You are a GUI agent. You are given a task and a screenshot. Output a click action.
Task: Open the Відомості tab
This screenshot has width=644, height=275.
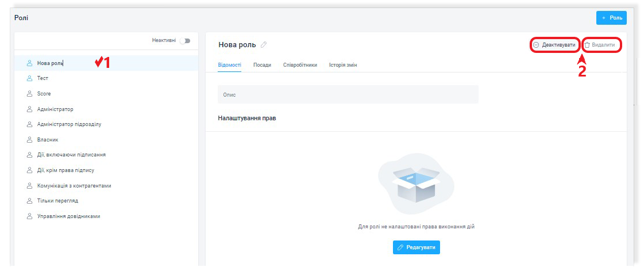click(x=230, y=65)
